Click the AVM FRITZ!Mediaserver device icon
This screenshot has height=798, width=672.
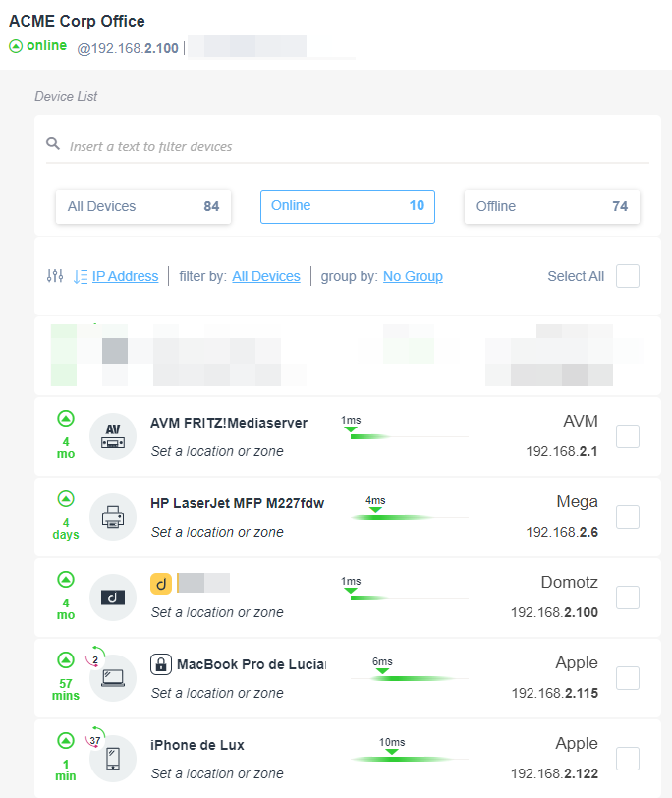tap(113, 436)
